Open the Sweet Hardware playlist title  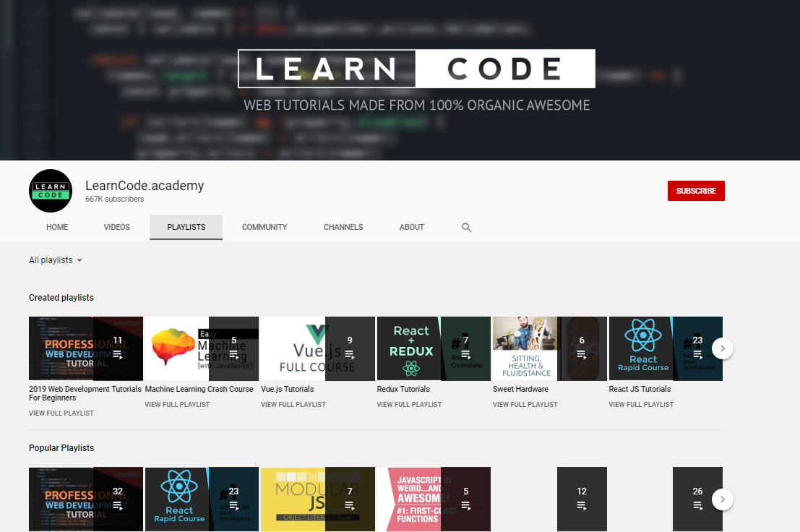(520, 389)
